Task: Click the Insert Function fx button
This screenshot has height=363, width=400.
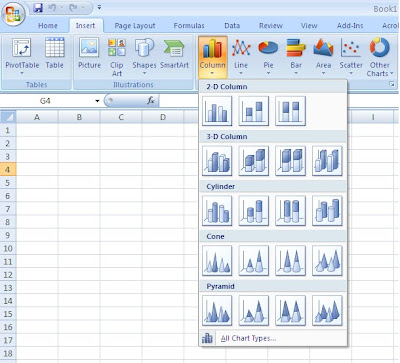Action: click(x=151, y=100)
